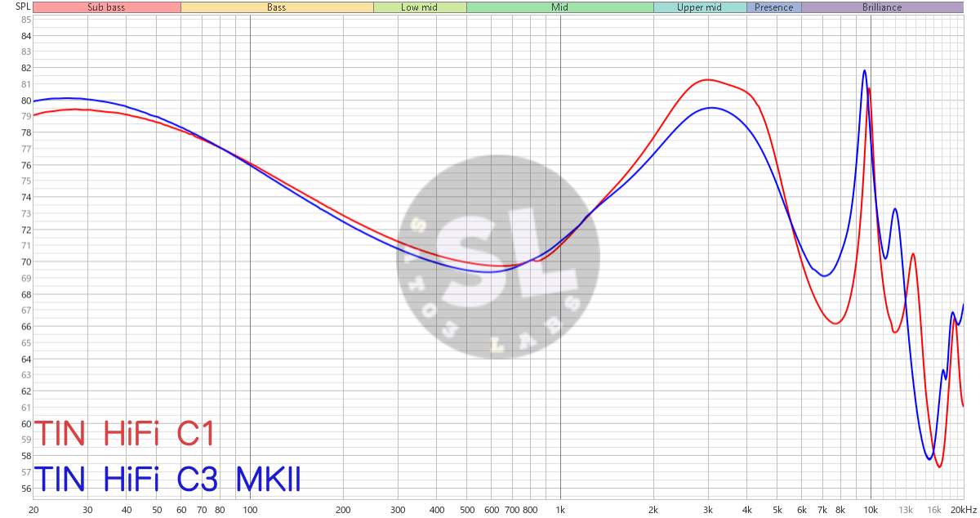980x518 pixels.
Task: Click the 13k tick label on the frequency axis
Action: [x=906, y=509]
